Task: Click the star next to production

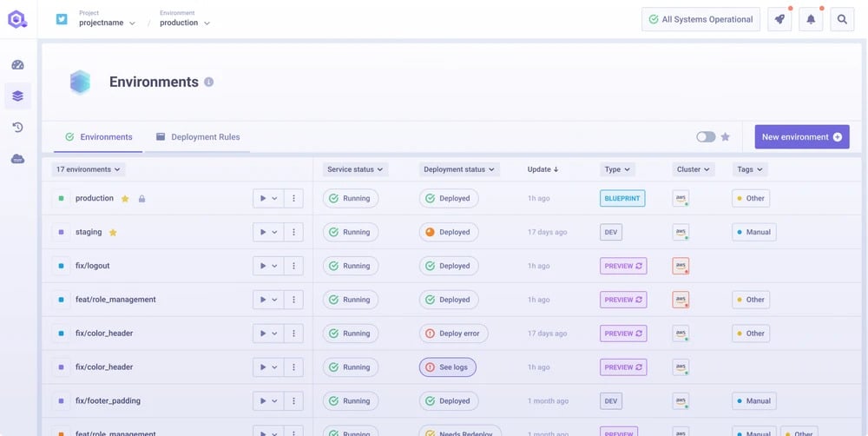Action: click(125, 198)
